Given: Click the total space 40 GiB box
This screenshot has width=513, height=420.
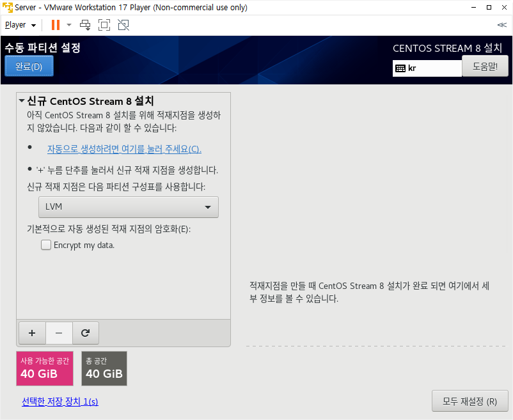Looking at the screenshot, I should point(104,369).
